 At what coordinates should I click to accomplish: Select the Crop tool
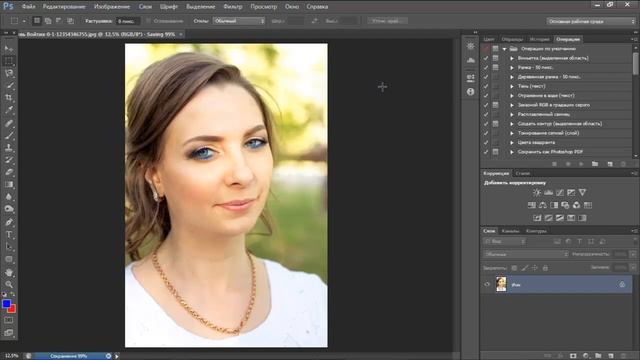[x=9, y=98]
